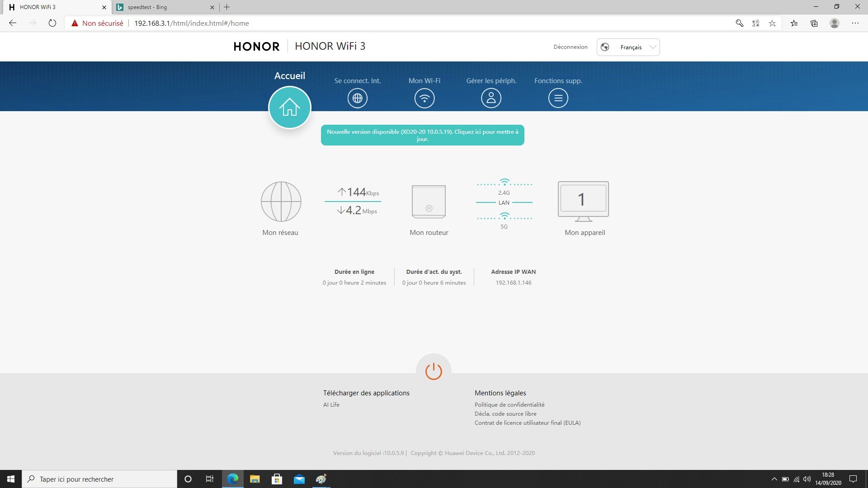This screenshot has height=488, width=868.
Task: Open Mail app from taskbar
Action: (x=299, y=479)
